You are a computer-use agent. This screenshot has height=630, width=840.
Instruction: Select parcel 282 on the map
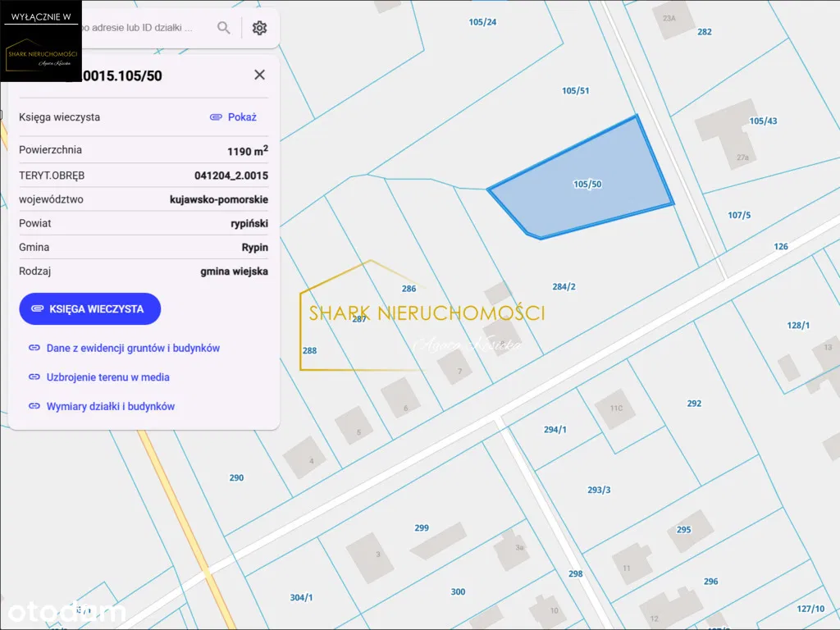pyautogui.click(x=705, y=32)
